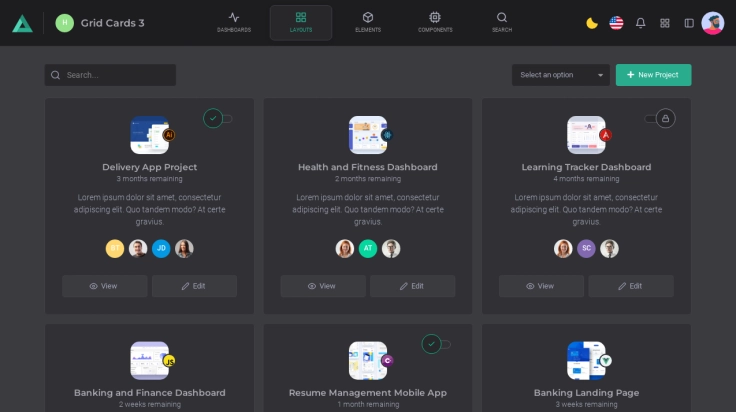Open the side panel layout icon
Image resolution: width=736 pixels, height=412 pixels.
tap(689, 23)
